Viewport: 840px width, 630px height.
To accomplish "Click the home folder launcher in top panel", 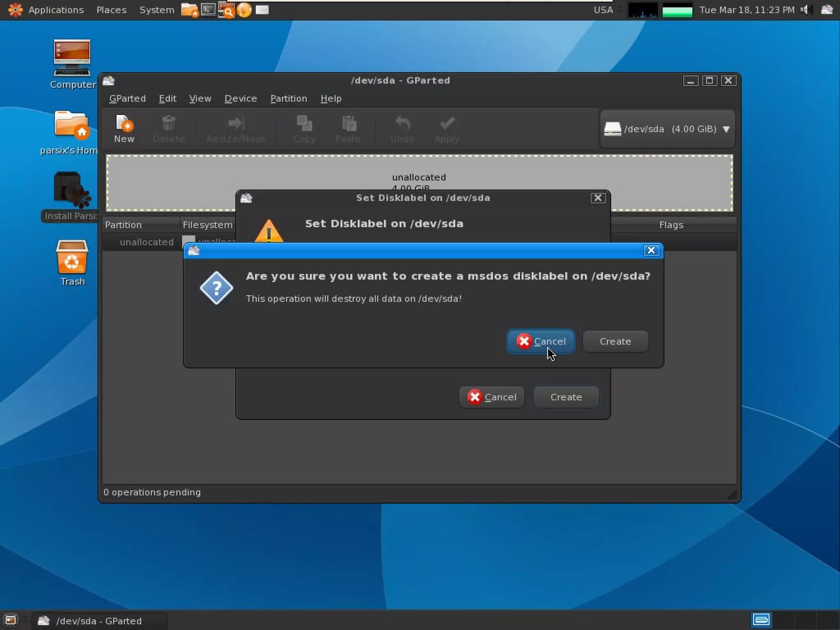I will pyautogui.click(x=189, y=9).
